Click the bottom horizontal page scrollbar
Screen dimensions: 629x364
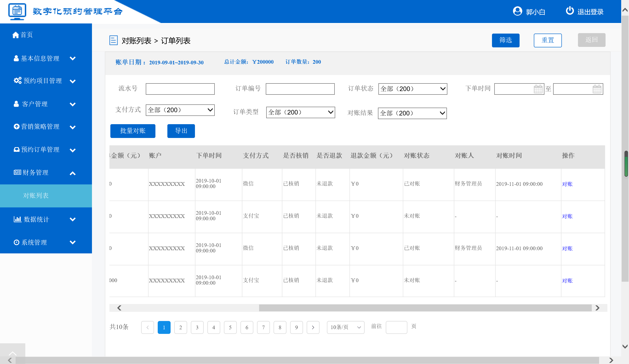coord(307,360)
